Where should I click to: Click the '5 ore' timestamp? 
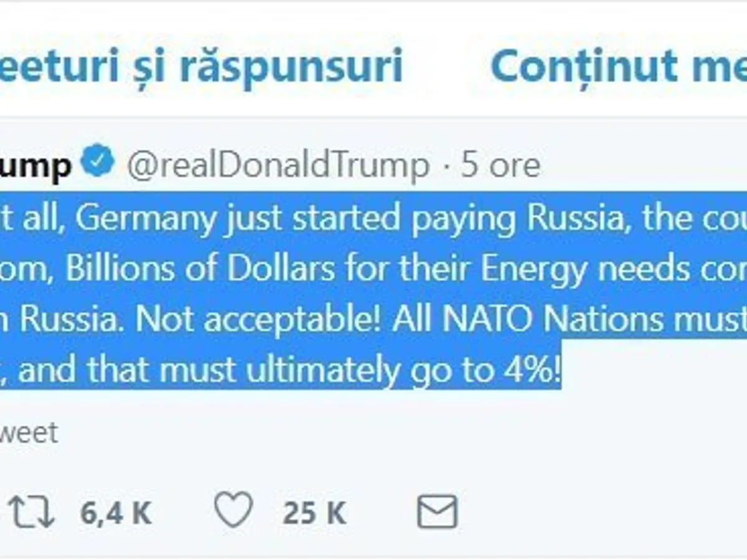tap(500, 165)
